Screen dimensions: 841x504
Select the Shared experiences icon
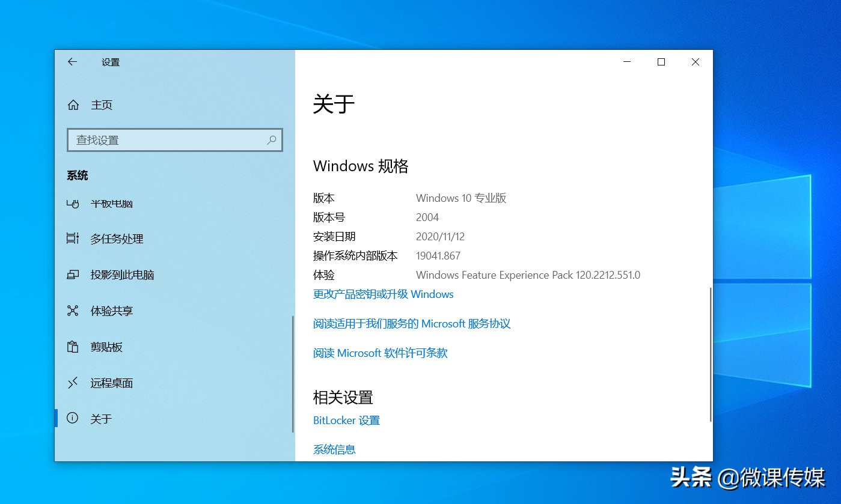[x=73, y=311]
